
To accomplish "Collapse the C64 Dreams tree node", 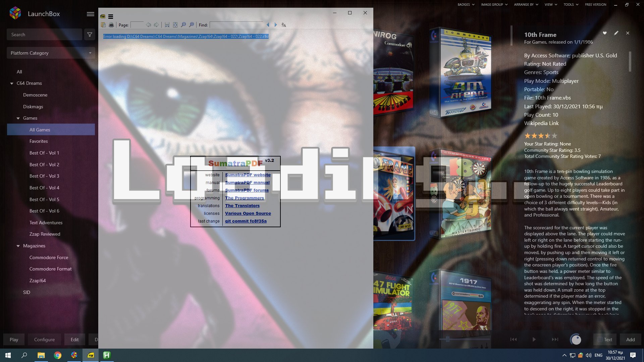I will tap(12, 83).
